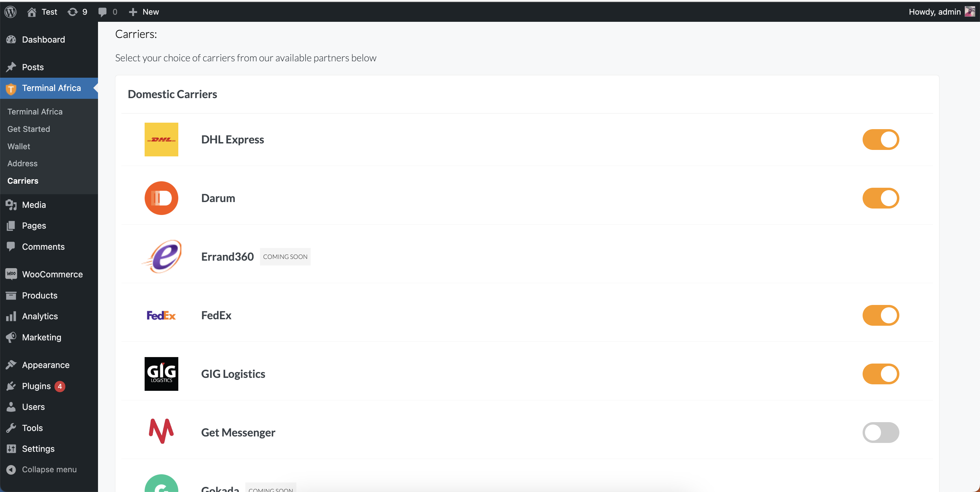Disable the DHL Express carrier toggle
The height and width of the screenshot is (492, 980).
(x=880, y=139)
